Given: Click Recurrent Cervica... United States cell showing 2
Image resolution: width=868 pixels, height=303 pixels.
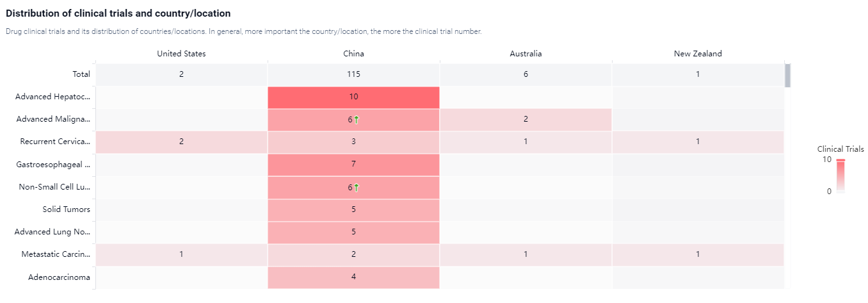Looking at the screenshot, I should [x=181, y=142].
